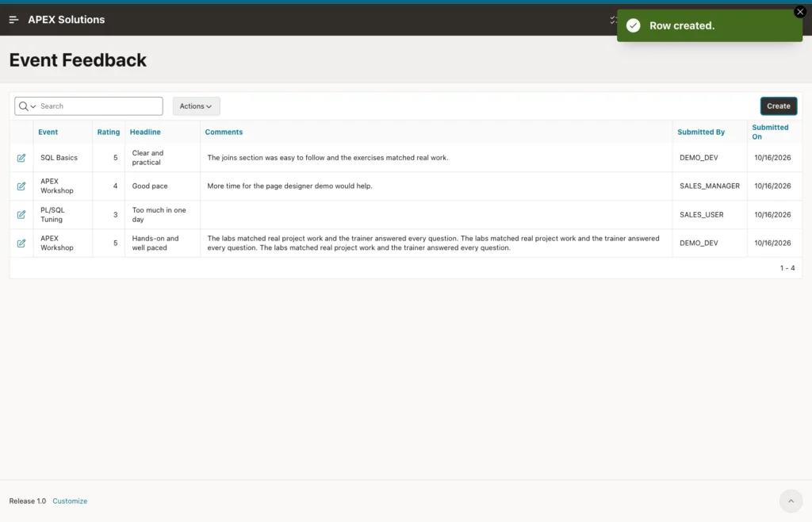Image resolution: width=812 pixels, height=522 pixels.
Task: Select DEMO_DEV in the SQL Basics row
Action: pyautogui.click(x=699, y=157)
